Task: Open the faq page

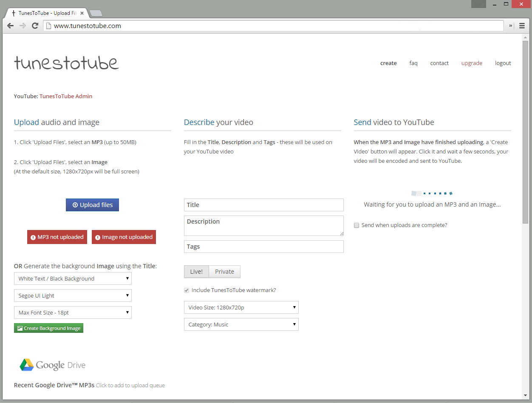Action: tap(413, 63)
